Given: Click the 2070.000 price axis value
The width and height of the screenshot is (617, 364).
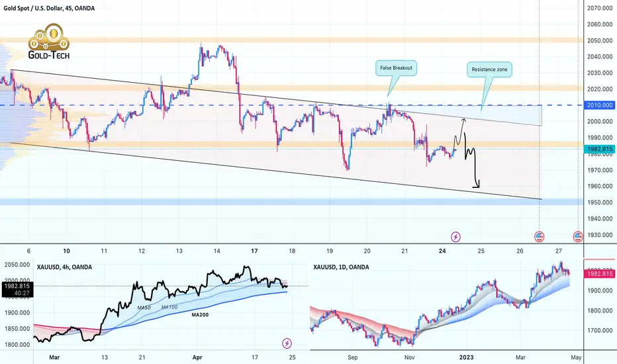Looking at the screenshot, I should coord(600,8).
